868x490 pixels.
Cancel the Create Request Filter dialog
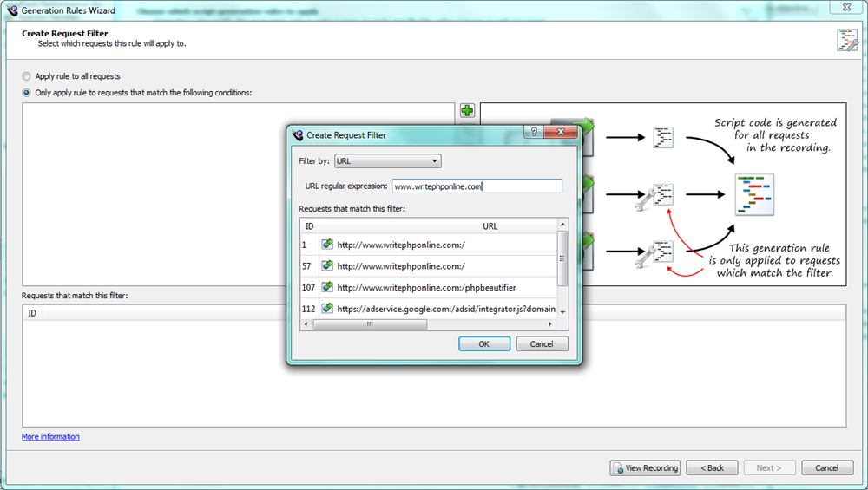[x=542, y=344]
